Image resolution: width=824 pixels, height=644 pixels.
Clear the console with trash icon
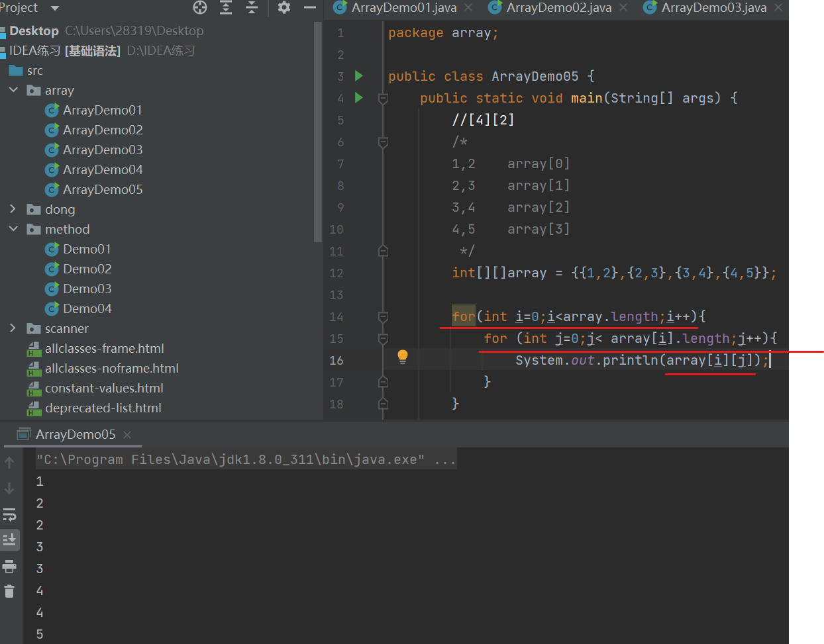point(9,591)
